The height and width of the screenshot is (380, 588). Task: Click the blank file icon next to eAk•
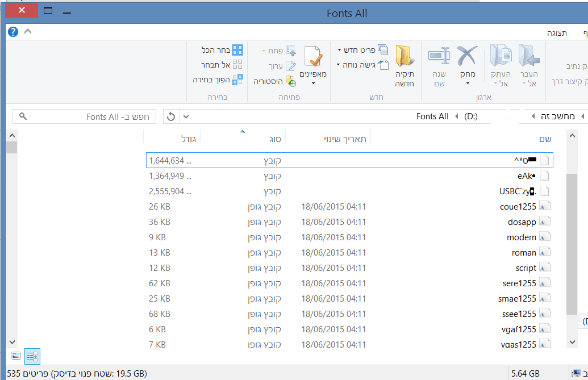[x=544, y=176]
